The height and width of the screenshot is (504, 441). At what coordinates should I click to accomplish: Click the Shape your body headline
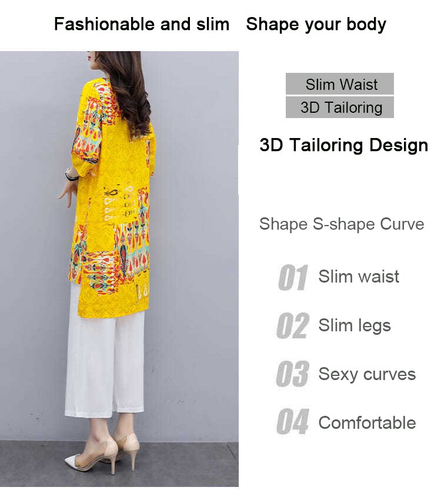[316, 25]
